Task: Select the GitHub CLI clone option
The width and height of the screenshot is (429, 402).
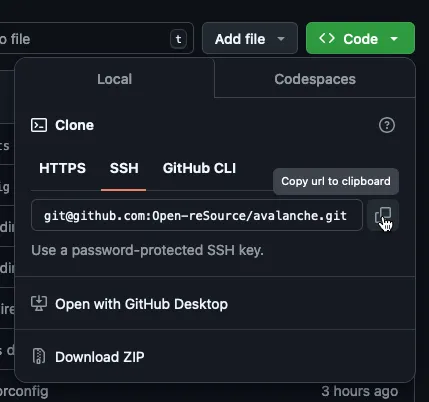Action: [x=199, y=168]
